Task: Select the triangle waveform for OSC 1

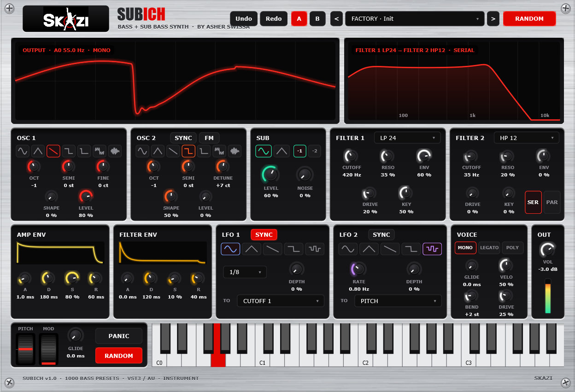Action: (38, 151)
